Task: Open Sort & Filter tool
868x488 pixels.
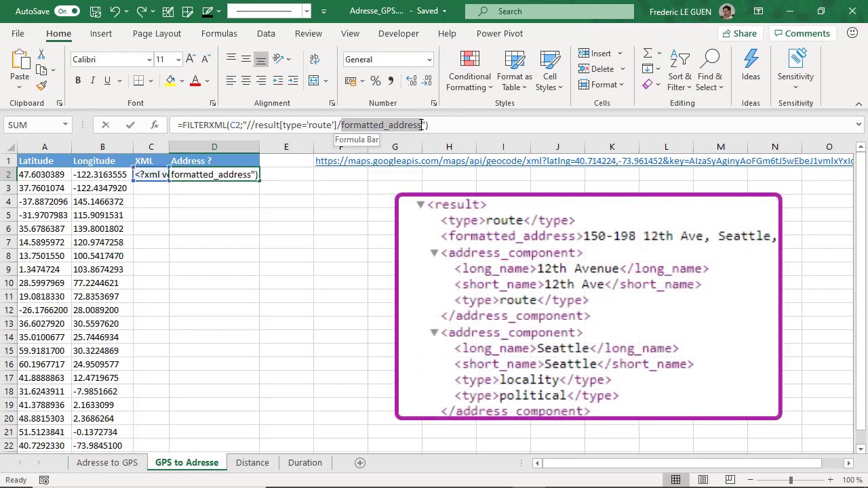Action: 679,71
